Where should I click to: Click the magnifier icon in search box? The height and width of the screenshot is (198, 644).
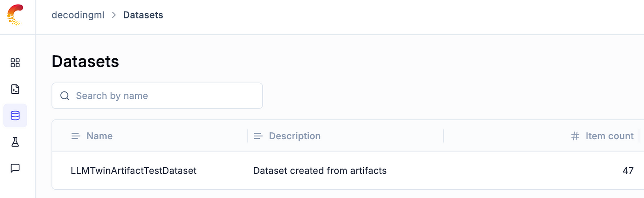pyautogui.click(x=65, y=96)
